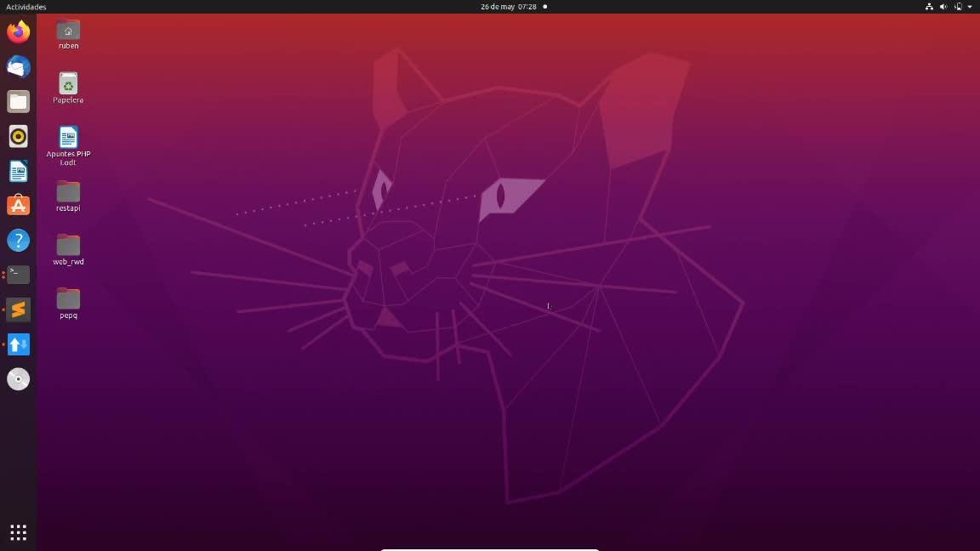Open the blue arrows transfer app in dock

(x=18, y=344)
